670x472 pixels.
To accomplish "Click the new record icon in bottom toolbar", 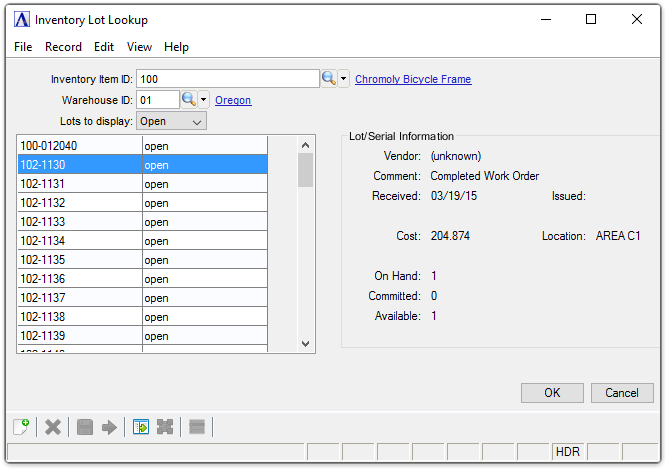I will click(x=20, y=427).
